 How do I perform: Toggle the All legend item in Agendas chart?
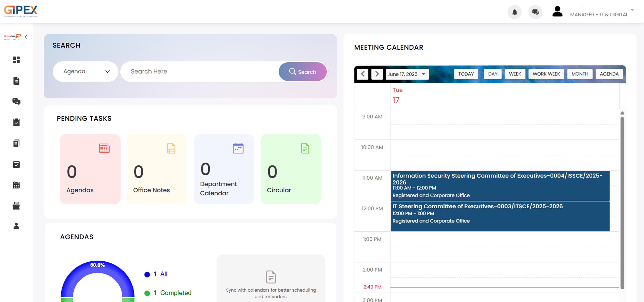click(x=156, y=274)
